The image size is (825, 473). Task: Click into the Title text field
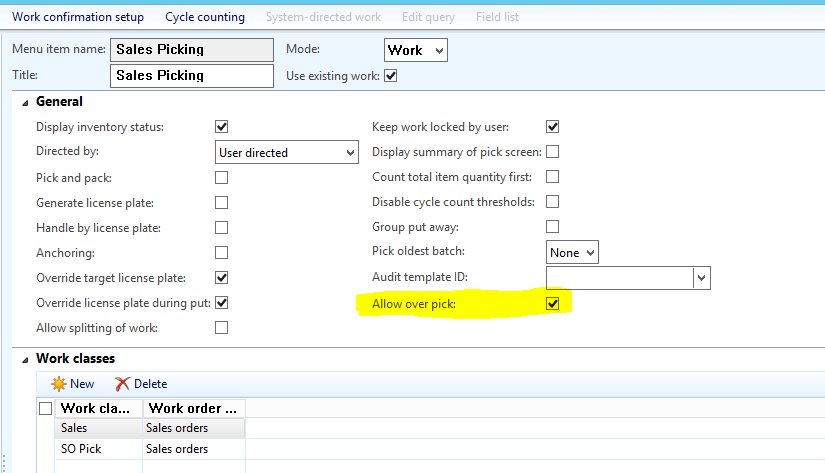pos(190,76)
